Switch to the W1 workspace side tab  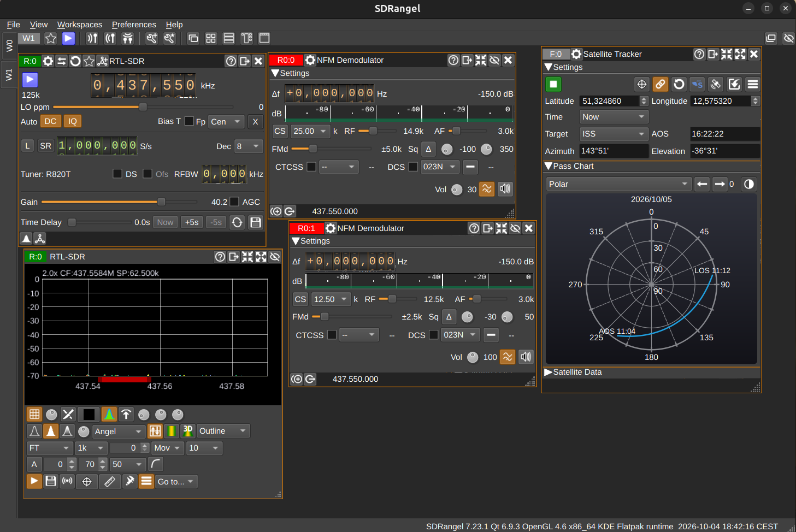click(9, 75)
